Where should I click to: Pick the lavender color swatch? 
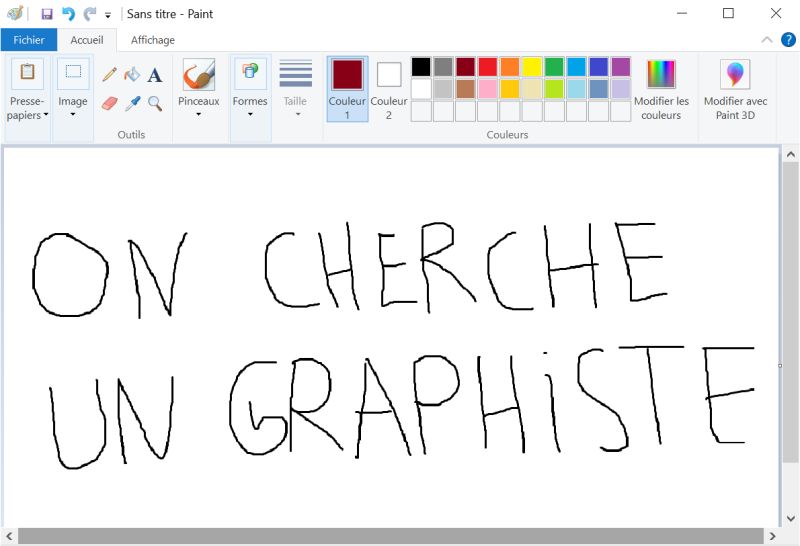pyautogui.click(x=621, y=89)
